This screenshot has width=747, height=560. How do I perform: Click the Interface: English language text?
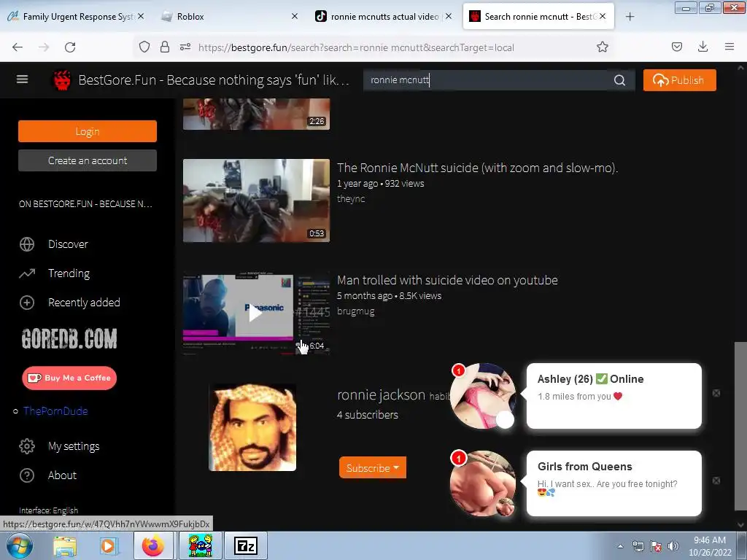pos(48,510)
